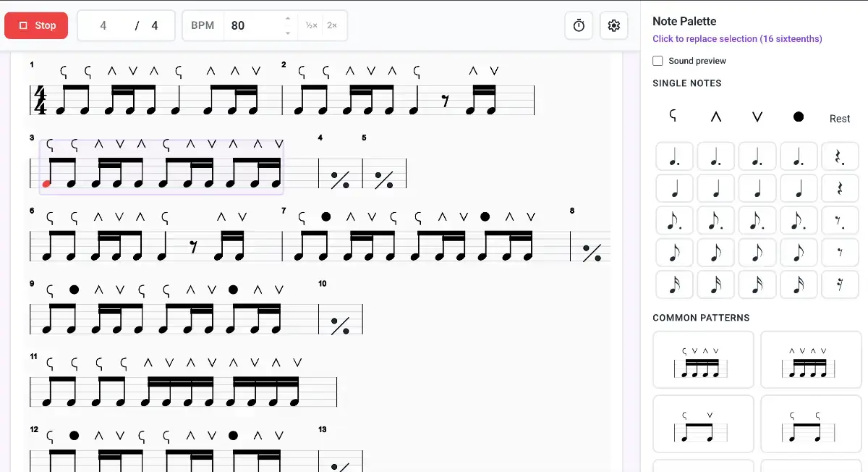Pick eighth note in ● column

(799, 252)
